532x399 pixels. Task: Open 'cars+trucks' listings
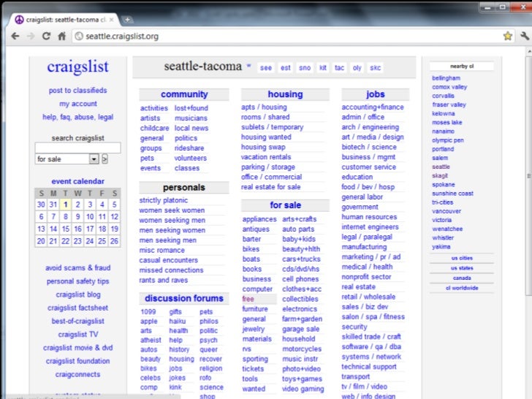click(x=301, y=259)
